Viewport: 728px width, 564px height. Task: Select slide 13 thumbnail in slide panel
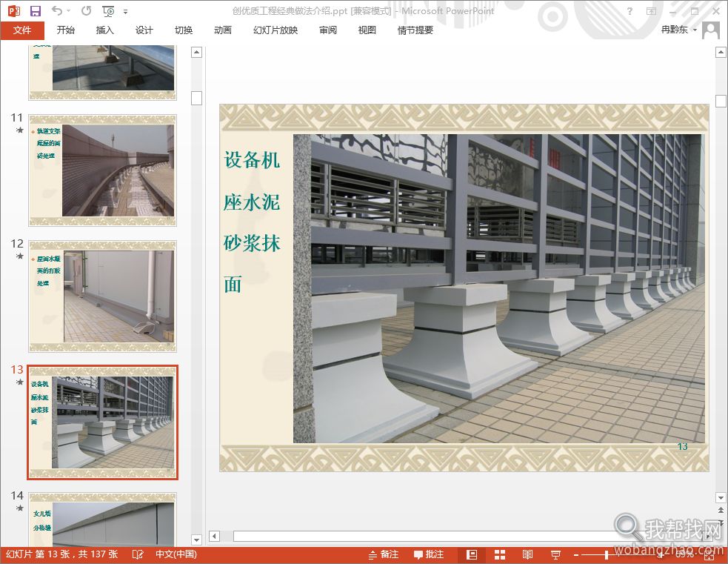[x=103, y=422]
